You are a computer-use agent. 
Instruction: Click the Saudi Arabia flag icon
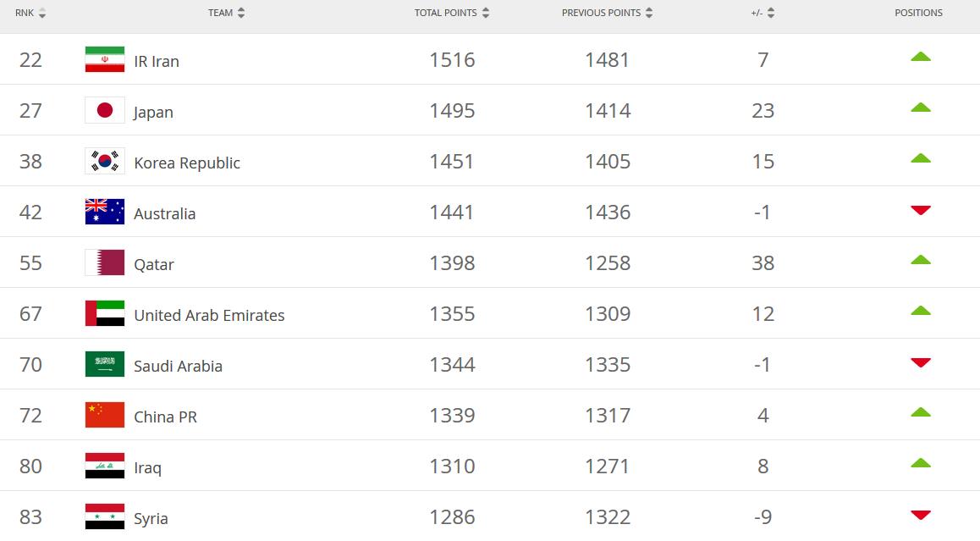pos(104,364)
